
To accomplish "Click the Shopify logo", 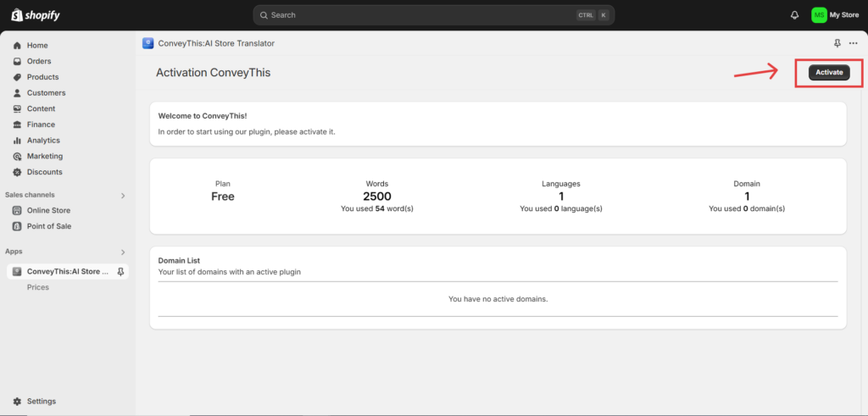I will [x=36, y=15].
